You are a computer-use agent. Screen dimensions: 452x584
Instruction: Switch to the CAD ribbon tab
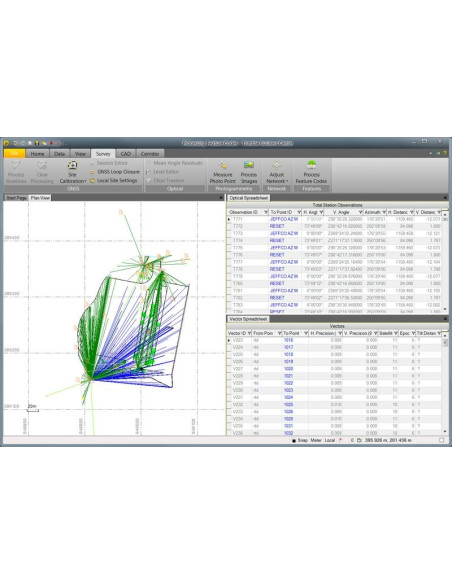click(126, 153)
